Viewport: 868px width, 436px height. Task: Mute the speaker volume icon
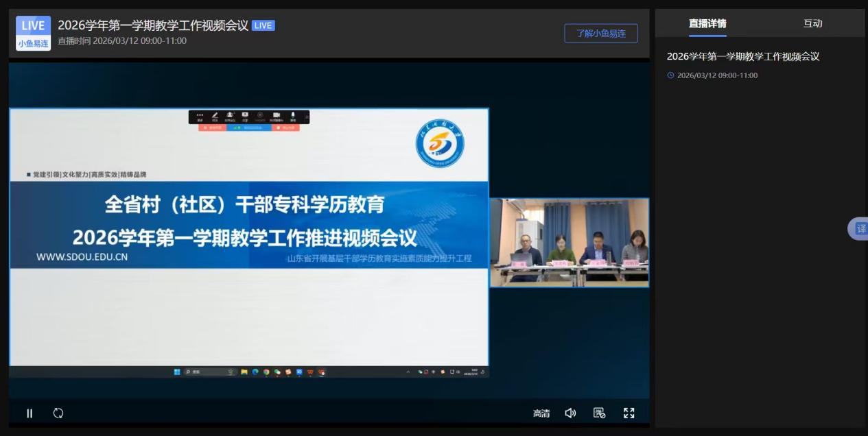click(x=570, y=413)
